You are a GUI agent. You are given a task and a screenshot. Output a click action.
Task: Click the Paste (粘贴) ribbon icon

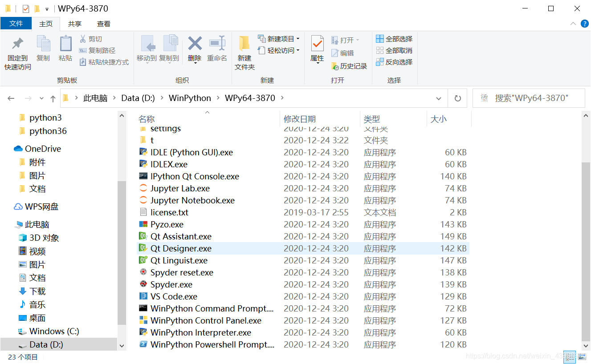(65, 44)
